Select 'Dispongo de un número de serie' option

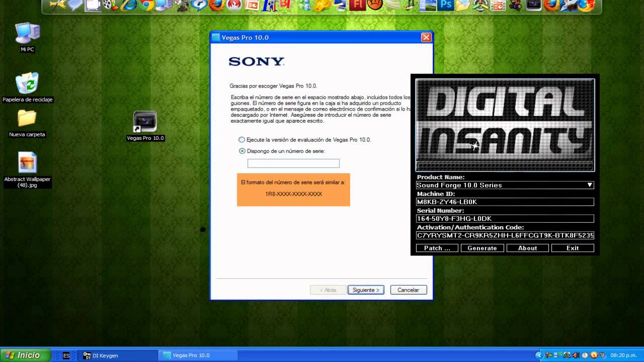pyautogui.click(x=242, y=151)
